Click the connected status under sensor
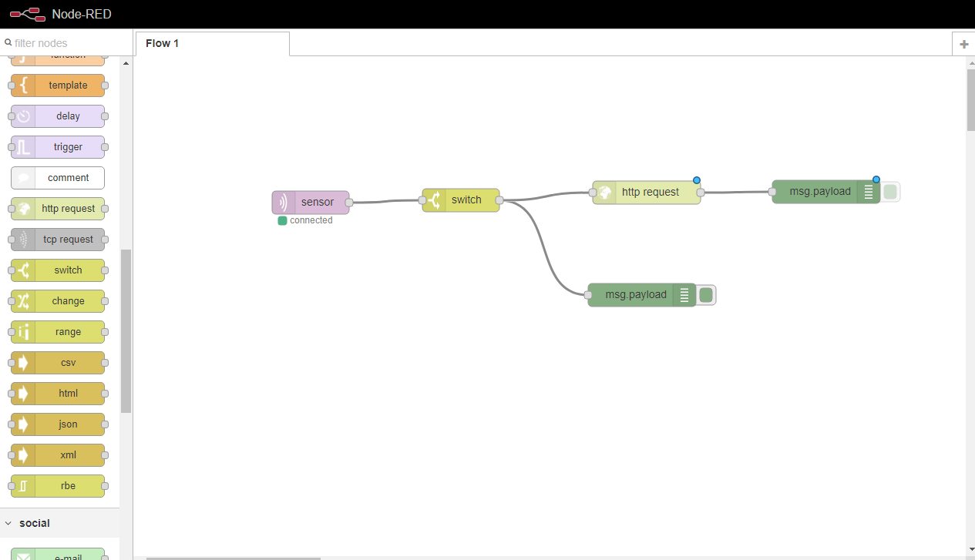Image resolution: width=975 pixels, height=560 pixels. pyautogui.click(x=305, y=220)
